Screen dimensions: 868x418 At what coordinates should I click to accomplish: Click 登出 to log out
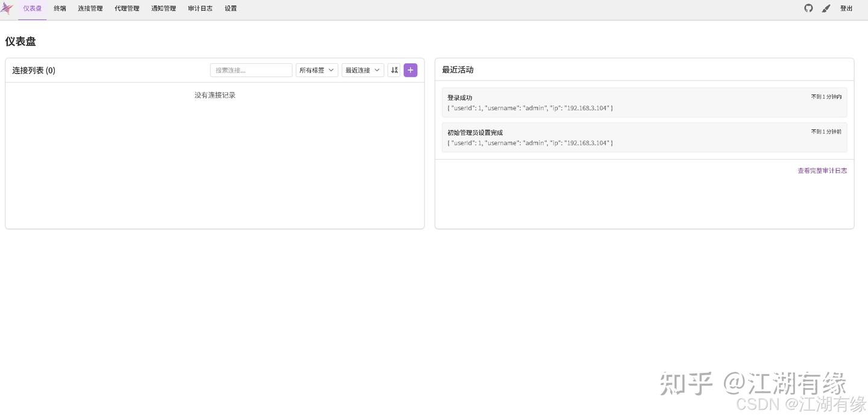coord(846,8)
